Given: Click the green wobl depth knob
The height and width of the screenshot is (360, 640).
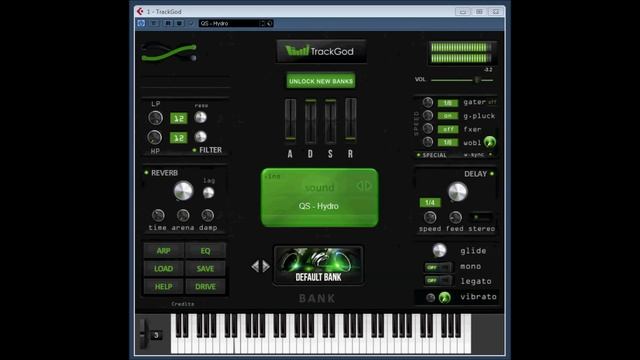Looking at the screenshot, I should click(x=489, y=142).
